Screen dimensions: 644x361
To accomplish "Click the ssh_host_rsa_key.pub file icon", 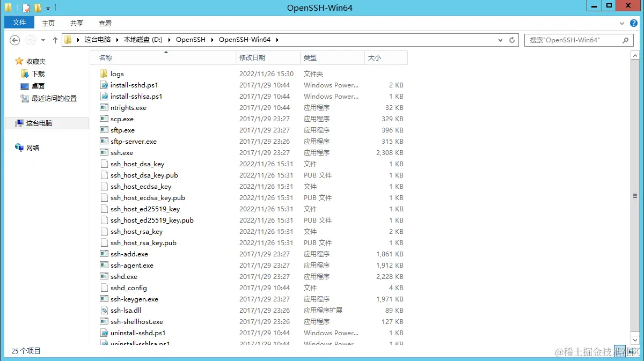I will [x=104, y=243].
